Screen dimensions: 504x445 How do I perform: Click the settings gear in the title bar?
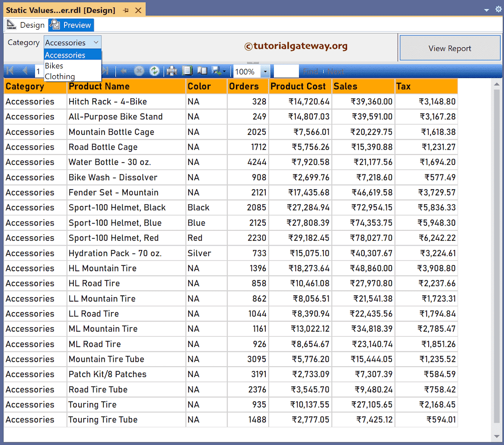pos(499,9)
